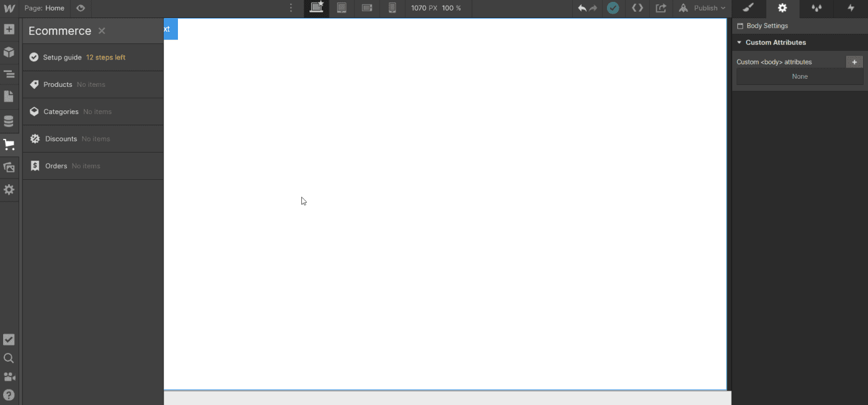Click the share project icon

pos(661,8)
